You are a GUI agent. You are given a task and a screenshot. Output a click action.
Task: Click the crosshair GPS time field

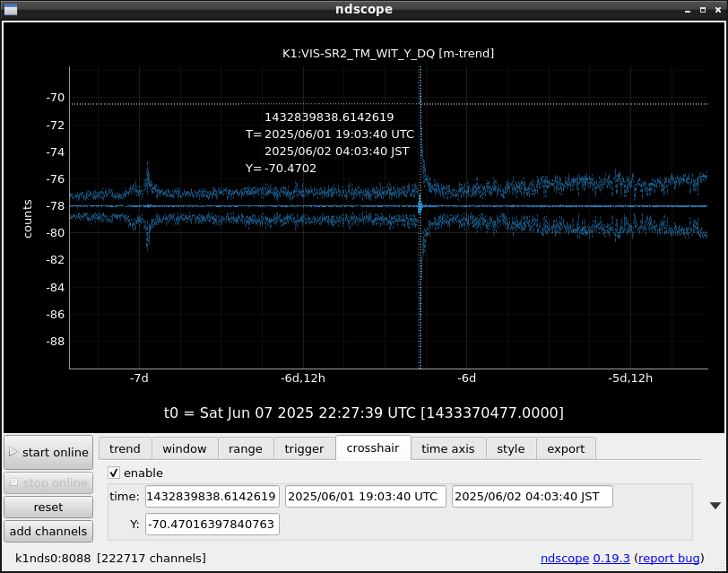tap(212, 497)
